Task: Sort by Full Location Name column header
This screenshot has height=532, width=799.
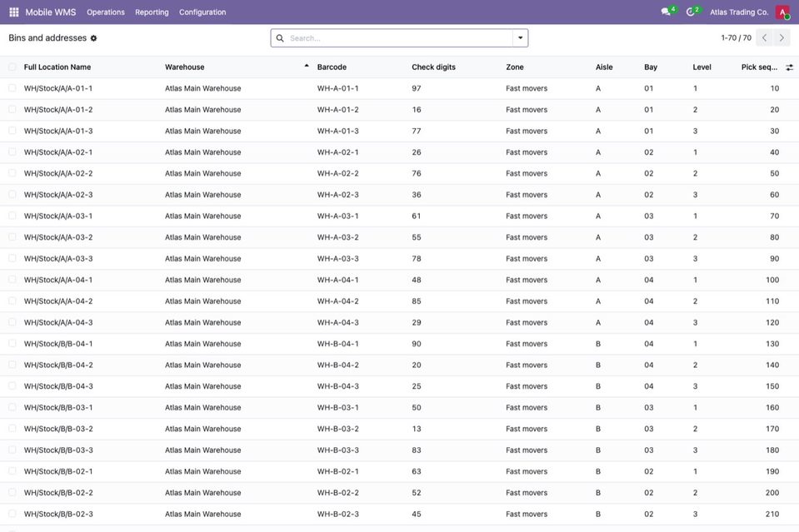Action: pyautogui.click(x=57, y=67)
